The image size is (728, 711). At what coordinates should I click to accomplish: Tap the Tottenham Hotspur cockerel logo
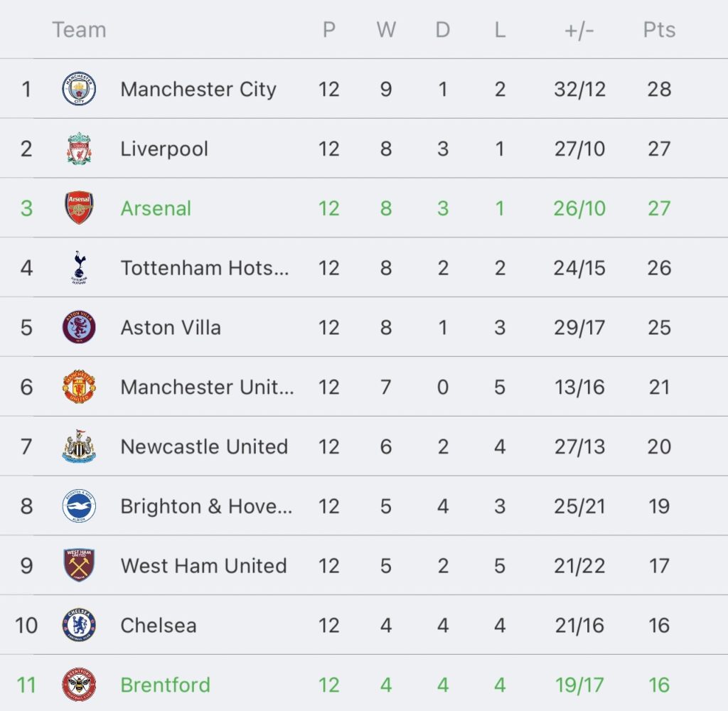coord(79,267)
